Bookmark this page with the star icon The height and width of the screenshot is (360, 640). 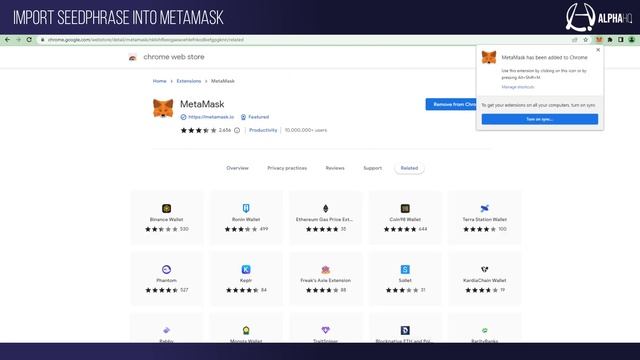(586, 40)
